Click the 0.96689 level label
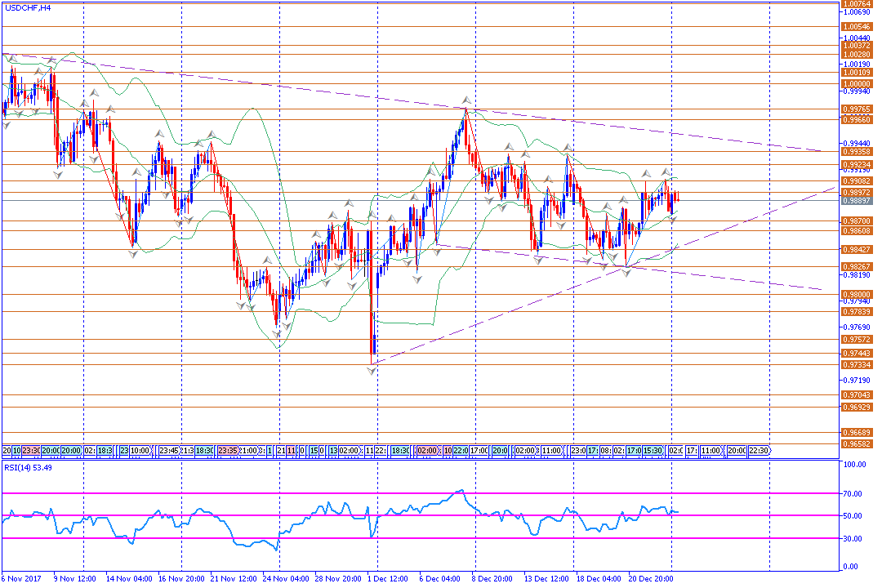The image size is (882, 588). point(857,433)
